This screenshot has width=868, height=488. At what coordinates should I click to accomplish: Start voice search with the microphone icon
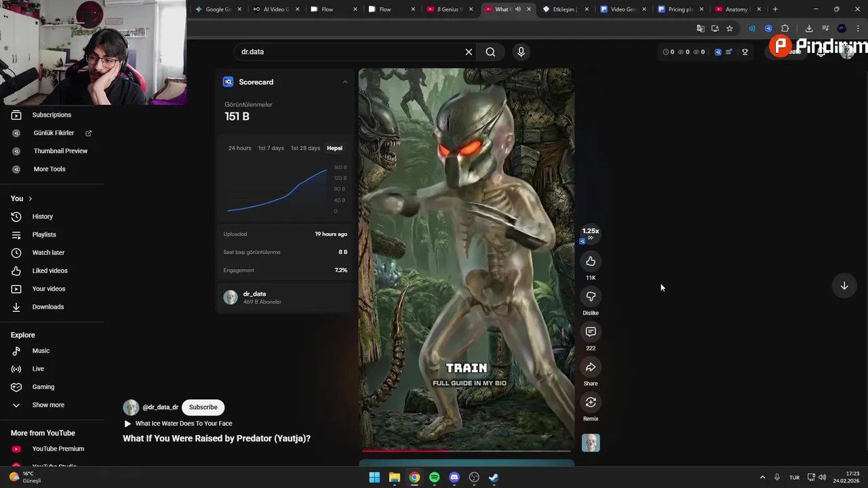coord(521,52)
